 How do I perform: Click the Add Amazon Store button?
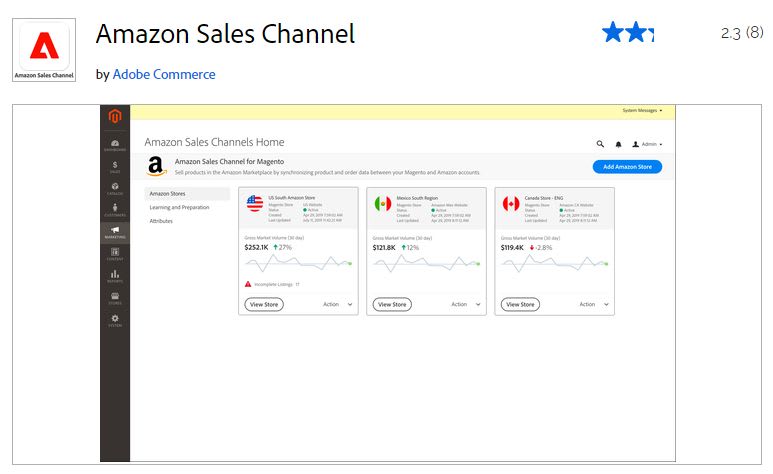pos(627,167)
